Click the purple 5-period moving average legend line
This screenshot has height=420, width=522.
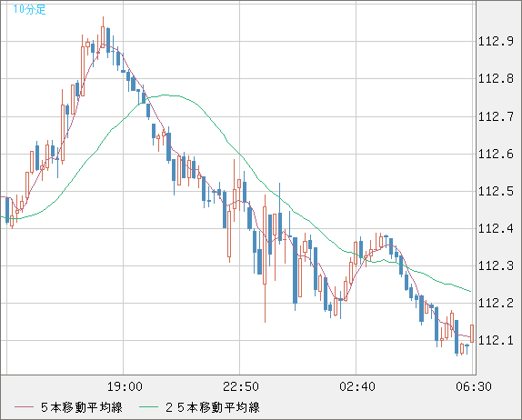point(24,407)
